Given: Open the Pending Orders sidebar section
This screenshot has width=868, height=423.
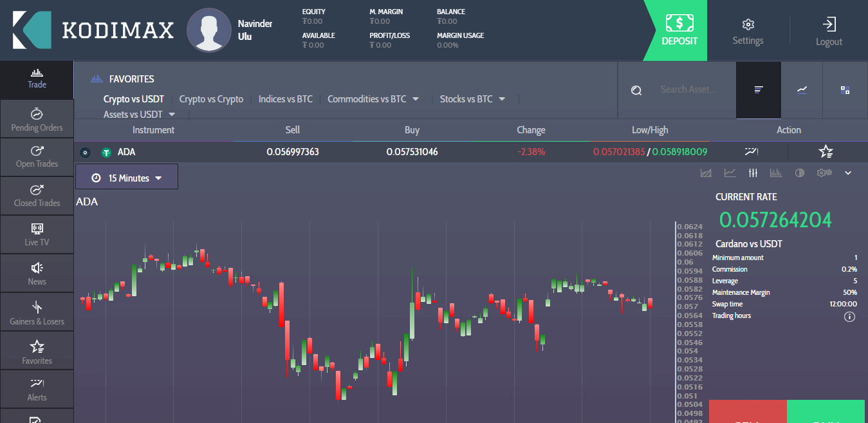Looking at the screenshot, I should point(37,120).
